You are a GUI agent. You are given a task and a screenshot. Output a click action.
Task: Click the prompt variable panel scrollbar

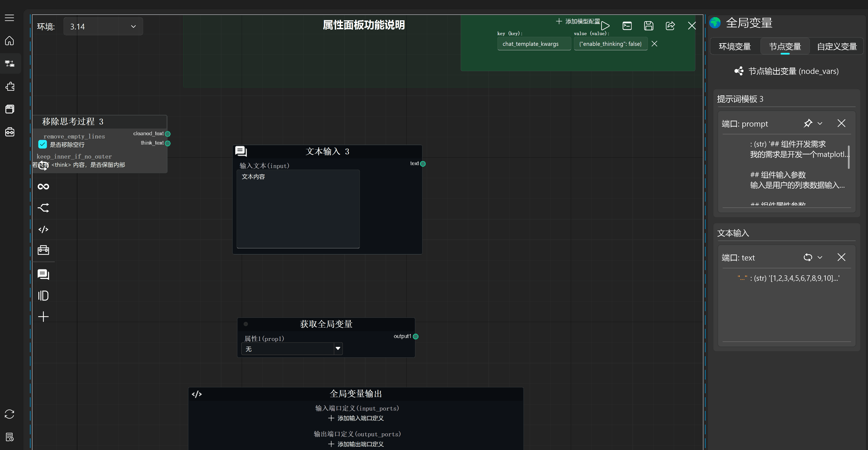click(848, 157)
